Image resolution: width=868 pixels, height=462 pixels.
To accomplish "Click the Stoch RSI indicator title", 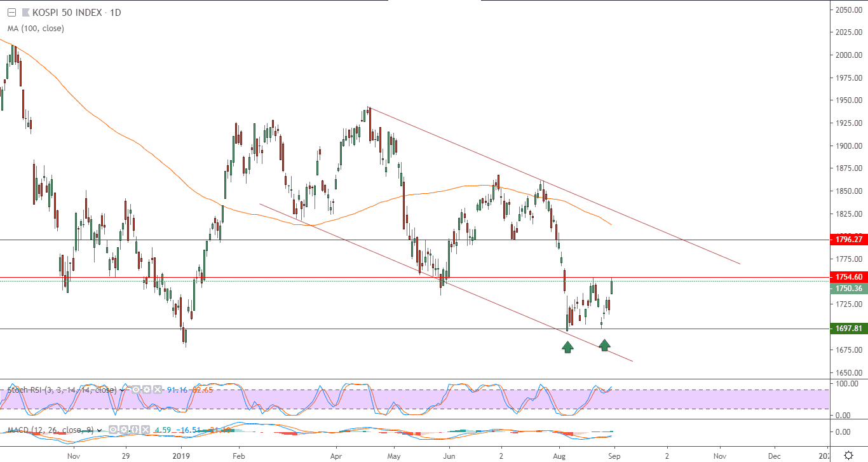I will 61,390.
